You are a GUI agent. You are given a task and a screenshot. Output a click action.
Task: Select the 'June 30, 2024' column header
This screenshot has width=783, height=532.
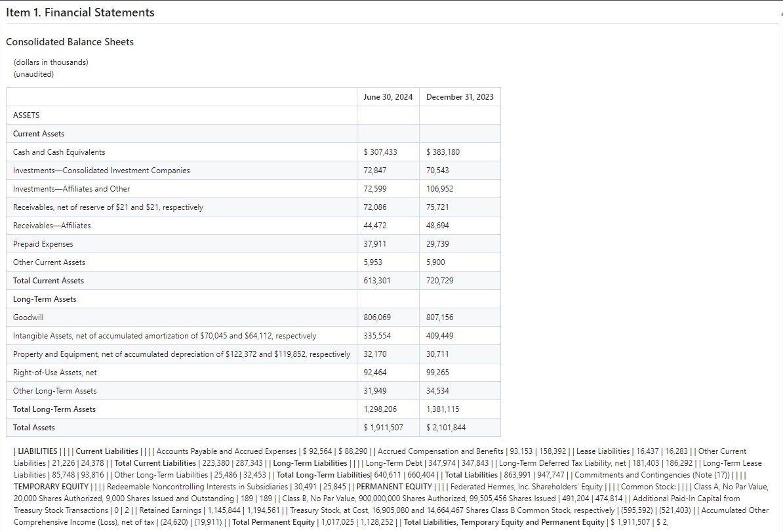click(x=388, y=97)
